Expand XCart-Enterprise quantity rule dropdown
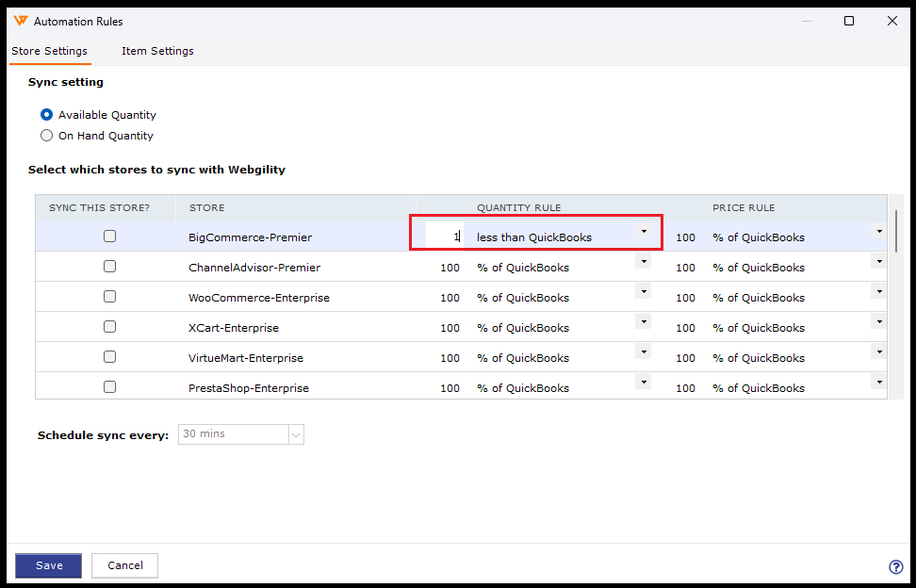The image size is (916, 588). (x=644, y=322)
